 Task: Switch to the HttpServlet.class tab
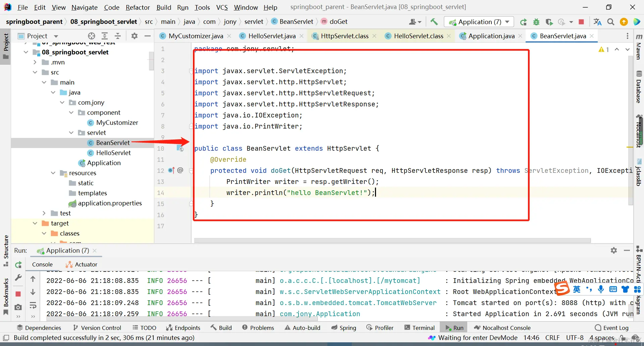click(344, 36)
